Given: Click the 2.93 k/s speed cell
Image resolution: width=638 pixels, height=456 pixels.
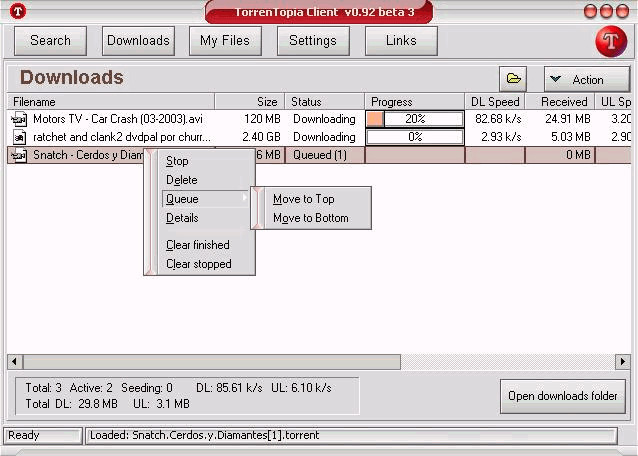Looking at the screenshot, I should click(501, 137).
